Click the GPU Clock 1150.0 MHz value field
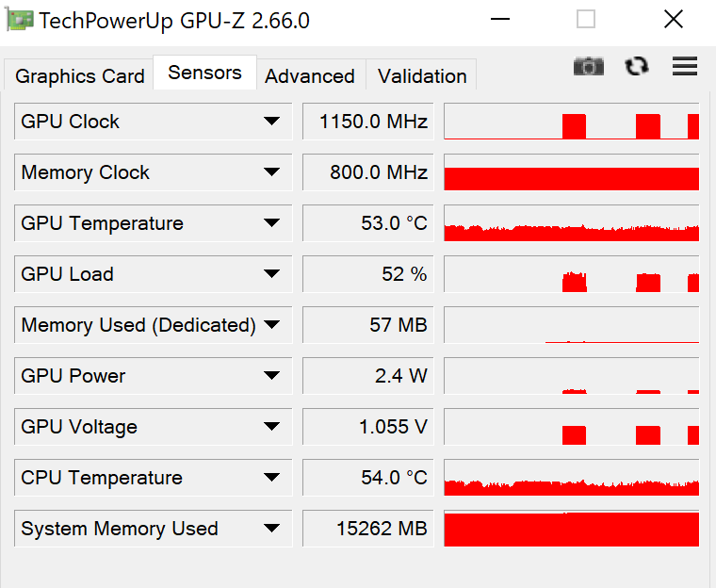This screenshot has width=716, height=588. (368, 122)
